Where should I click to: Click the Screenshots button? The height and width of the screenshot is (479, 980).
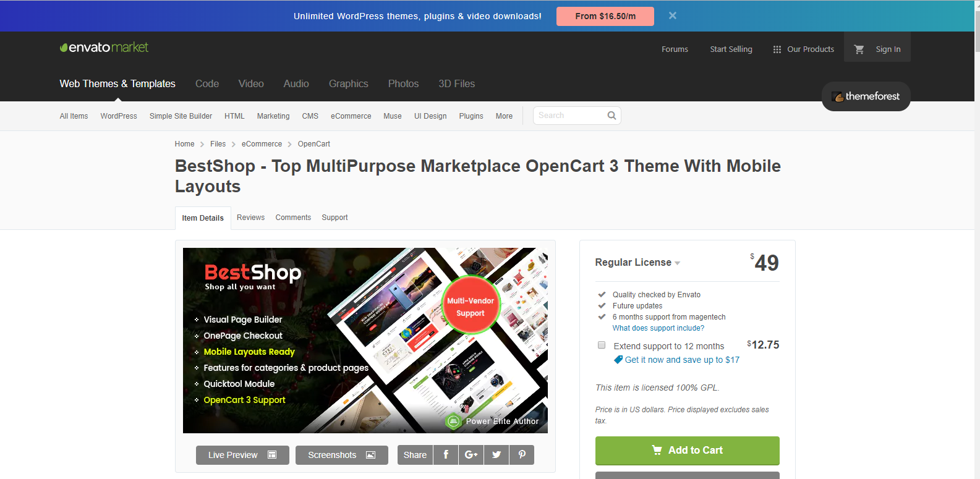pyautogui.click(x=342, y=455)
